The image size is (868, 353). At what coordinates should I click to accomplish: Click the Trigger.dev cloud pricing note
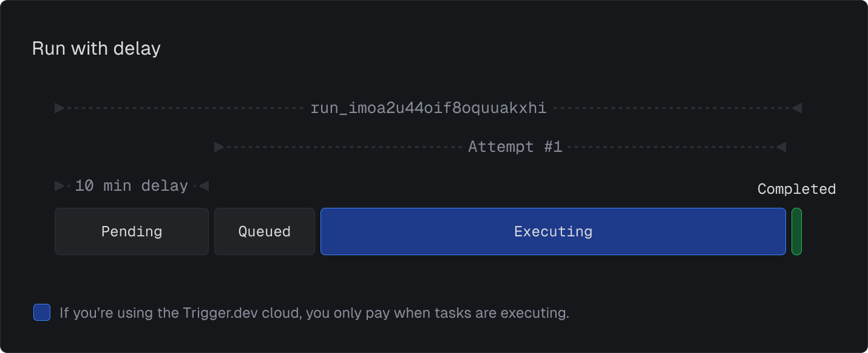[314, 313]
